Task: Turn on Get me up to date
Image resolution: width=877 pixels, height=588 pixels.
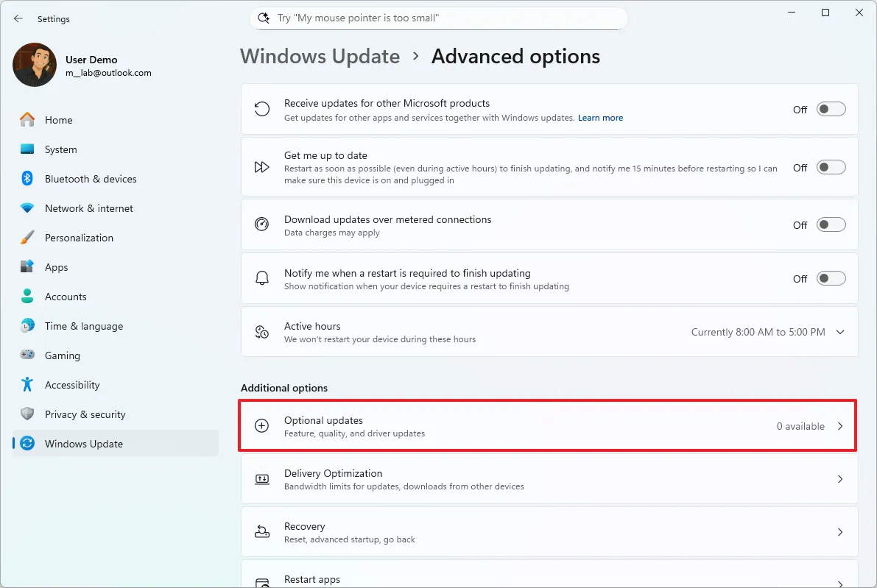Action: pyautogui.click(x=831, y=167)
